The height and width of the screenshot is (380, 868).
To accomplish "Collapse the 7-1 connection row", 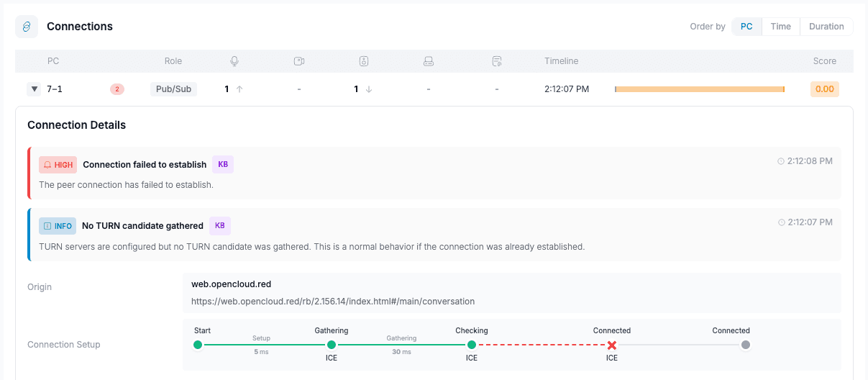I will [x=34, y=89].
